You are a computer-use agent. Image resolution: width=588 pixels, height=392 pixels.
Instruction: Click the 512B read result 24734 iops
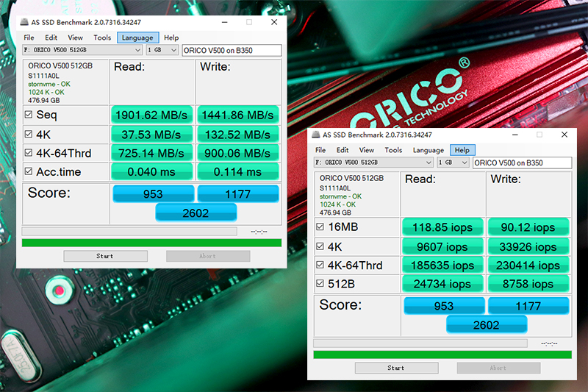[442, 284]
